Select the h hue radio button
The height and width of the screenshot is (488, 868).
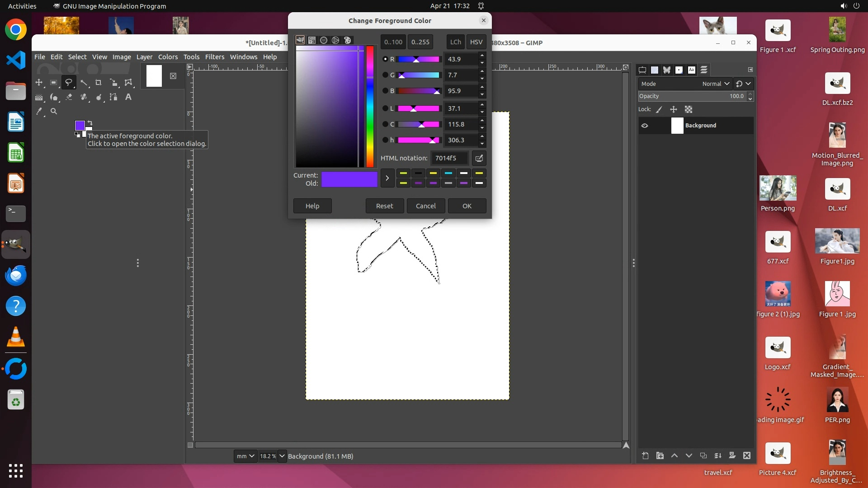click(385, 140)
